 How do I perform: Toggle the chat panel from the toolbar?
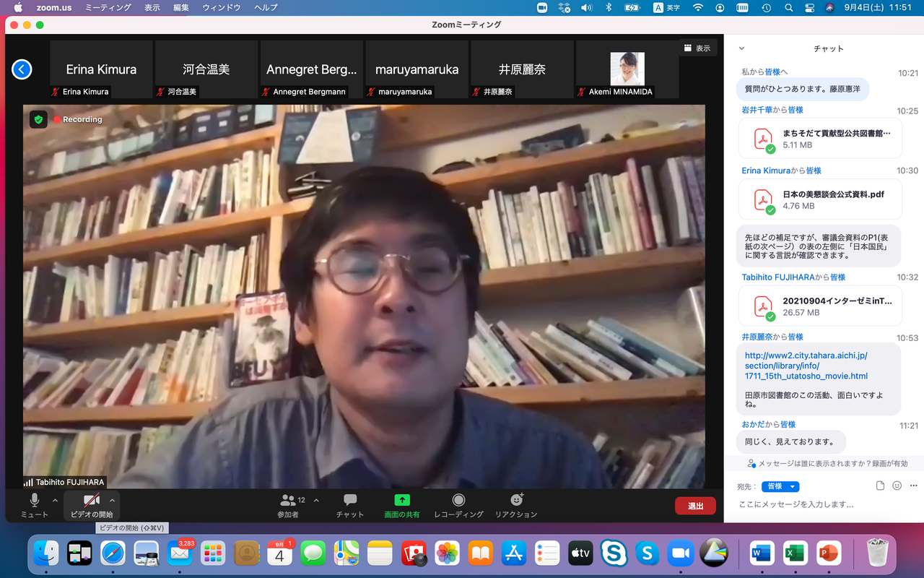350,500
